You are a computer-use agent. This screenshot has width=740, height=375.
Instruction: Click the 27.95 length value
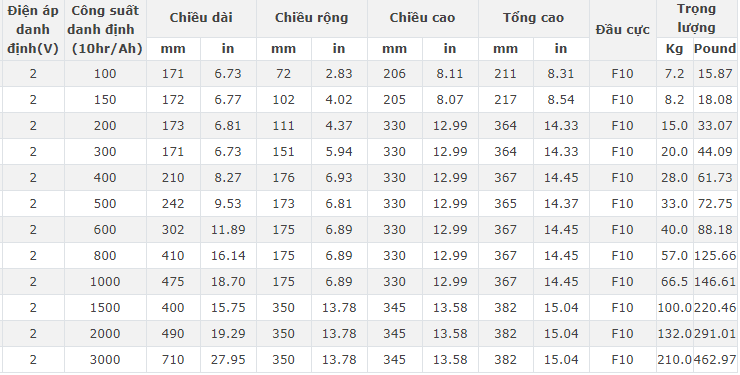[228, 360]
